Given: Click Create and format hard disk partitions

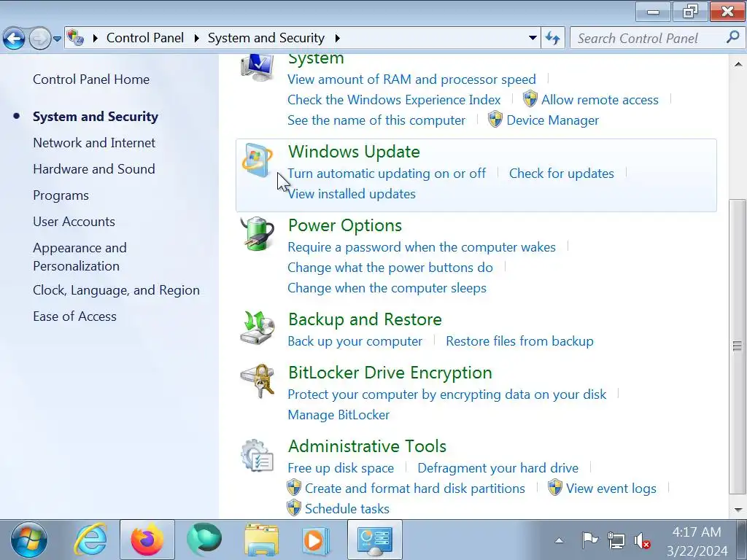Looking at the screenshot, I should point(415,489).
